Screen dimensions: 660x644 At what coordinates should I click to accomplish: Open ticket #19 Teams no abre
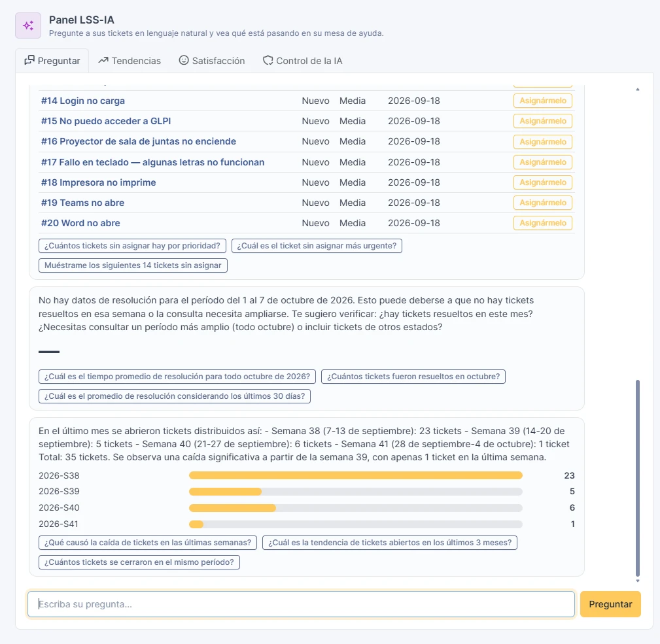(x=82, y=203)
